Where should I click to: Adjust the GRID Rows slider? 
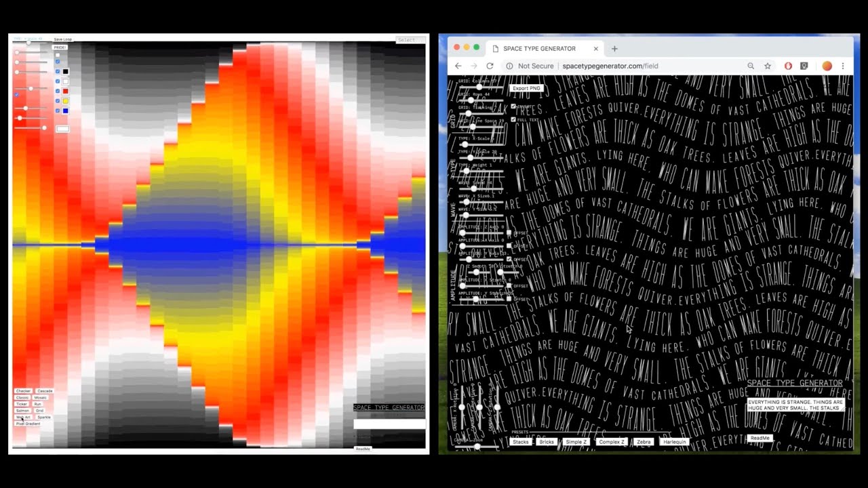coord(481,100)
